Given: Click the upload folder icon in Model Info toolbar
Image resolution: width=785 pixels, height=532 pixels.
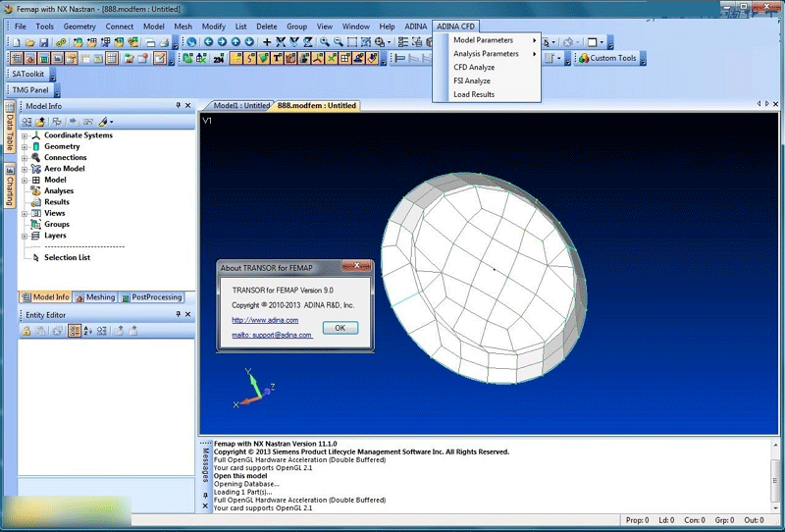Looking at the screenshot, I should 40,122.
